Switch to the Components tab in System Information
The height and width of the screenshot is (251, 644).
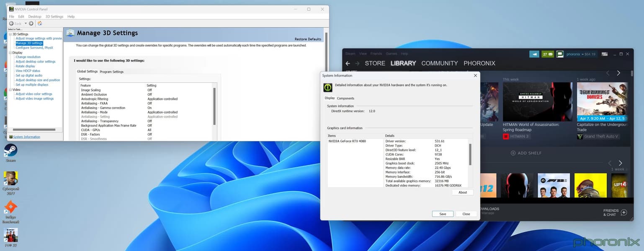coord(345,98)
